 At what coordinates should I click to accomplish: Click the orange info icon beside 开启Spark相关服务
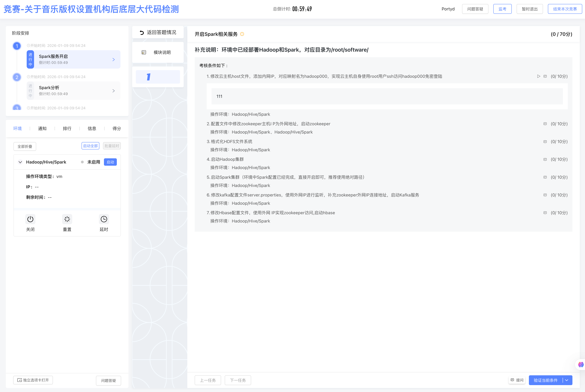tap(242, 34)
